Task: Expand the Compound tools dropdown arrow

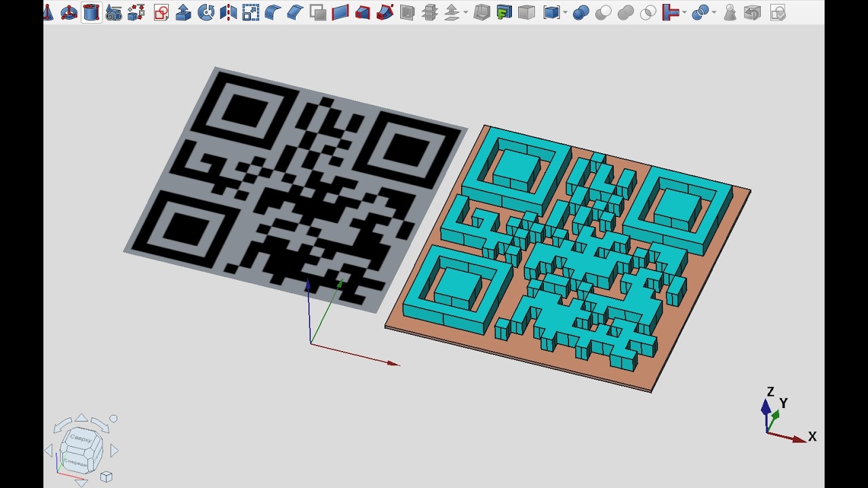Action: pos(564,12)
